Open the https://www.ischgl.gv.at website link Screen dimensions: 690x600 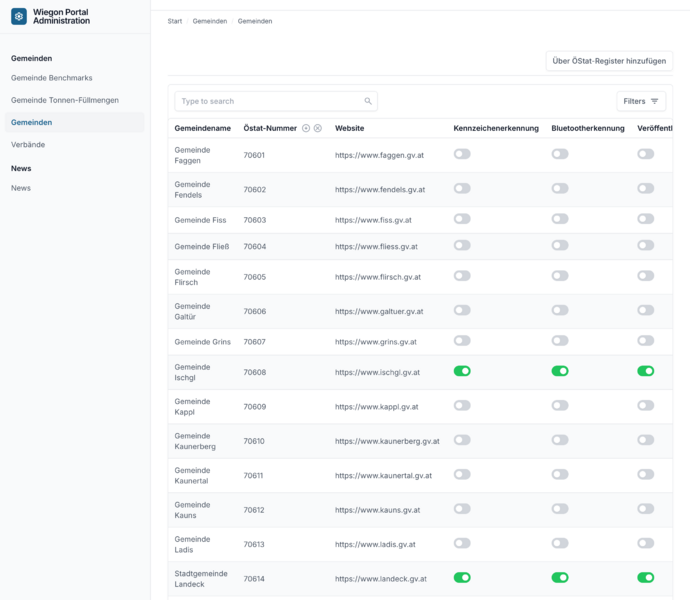pos(377,372)
